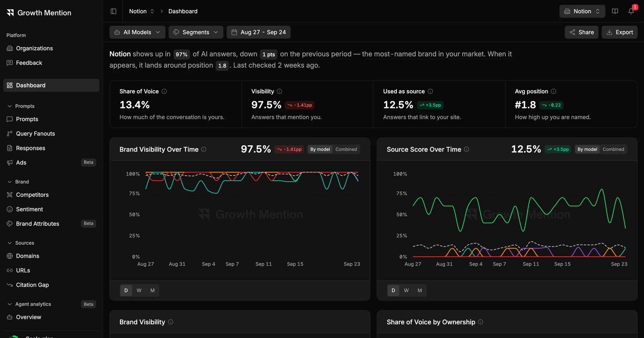
Task: Click the Dashboard breadcrumb
Action: point(183,11)
